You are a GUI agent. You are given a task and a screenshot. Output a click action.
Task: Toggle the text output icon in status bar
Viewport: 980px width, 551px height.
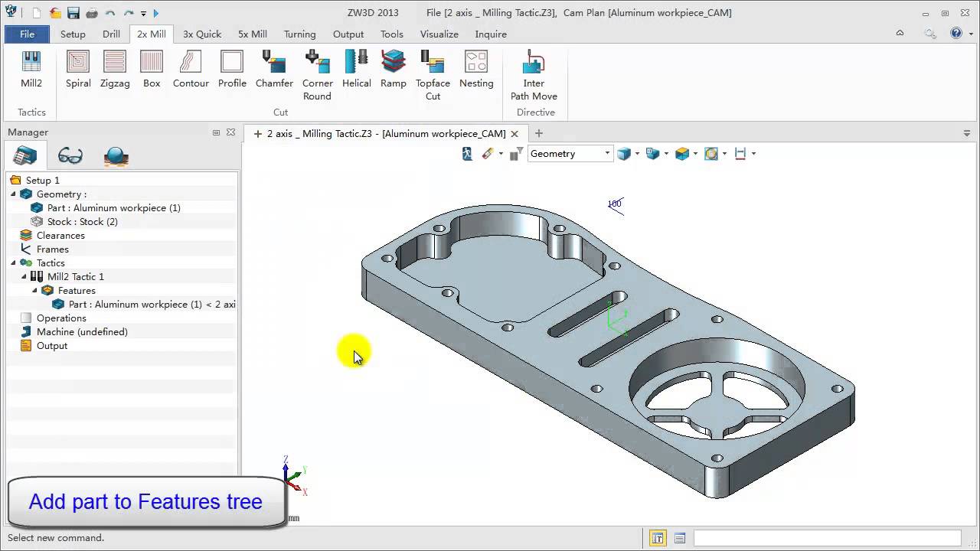point(658,538)
